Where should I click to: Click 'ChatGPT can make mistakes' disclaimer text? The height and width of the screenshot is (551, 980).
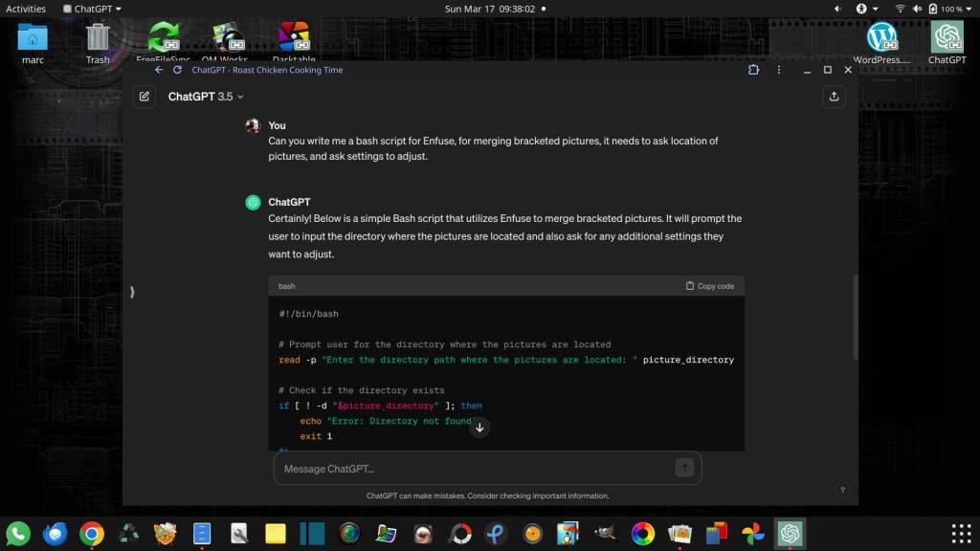487,496
